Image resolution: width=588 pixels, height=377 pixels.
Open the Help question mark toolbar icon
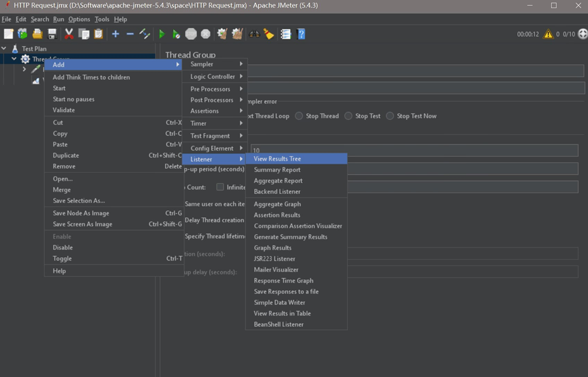(x=301, y=35)
